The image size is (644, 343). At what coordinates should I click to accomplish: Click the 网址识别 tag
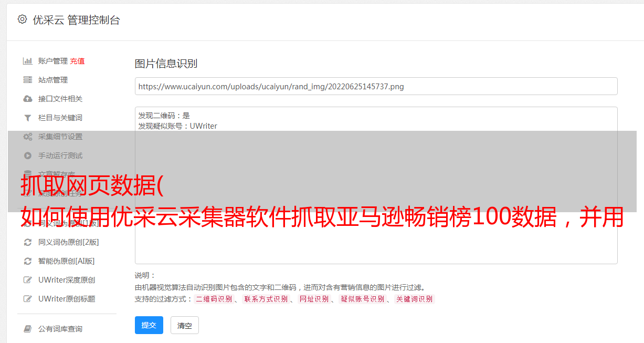(314, 299)
